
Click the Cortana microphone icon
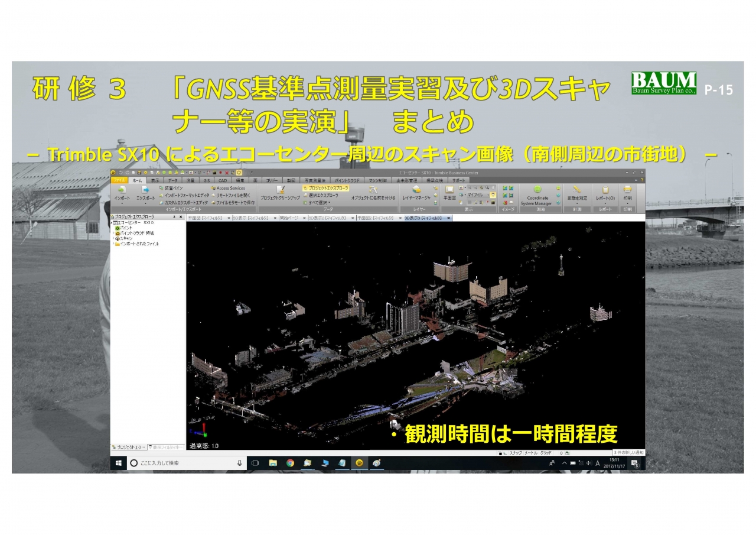[x=239, y=463]
